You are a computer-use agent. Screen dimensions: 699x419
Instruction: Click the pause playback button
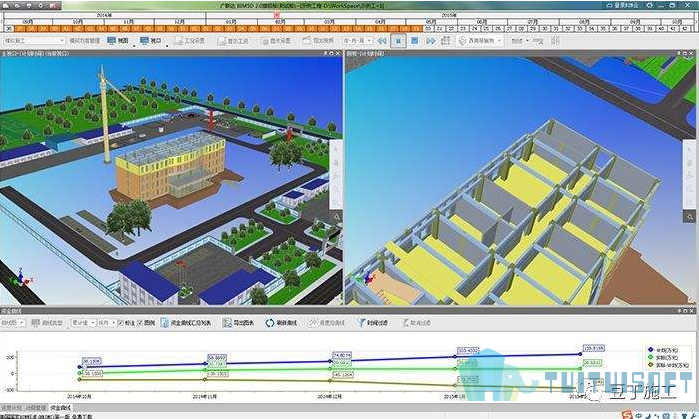[x=398, y=41]
